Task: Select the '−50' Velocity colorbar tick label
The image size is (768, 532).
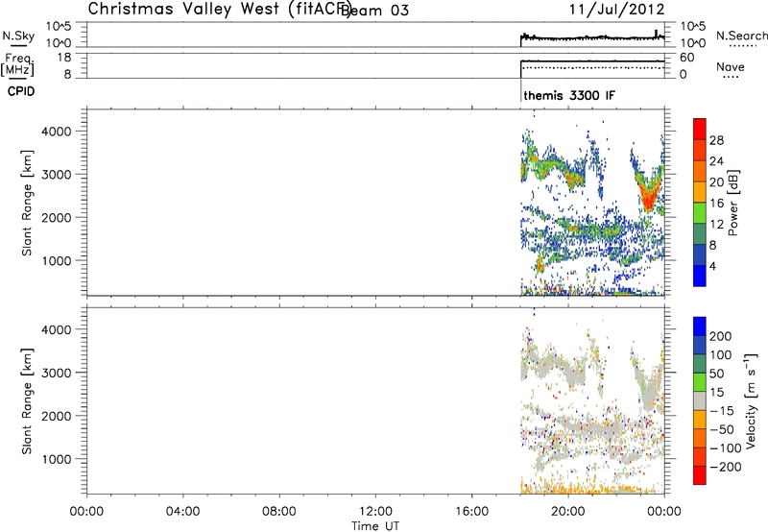Action: tap(722, 429)
